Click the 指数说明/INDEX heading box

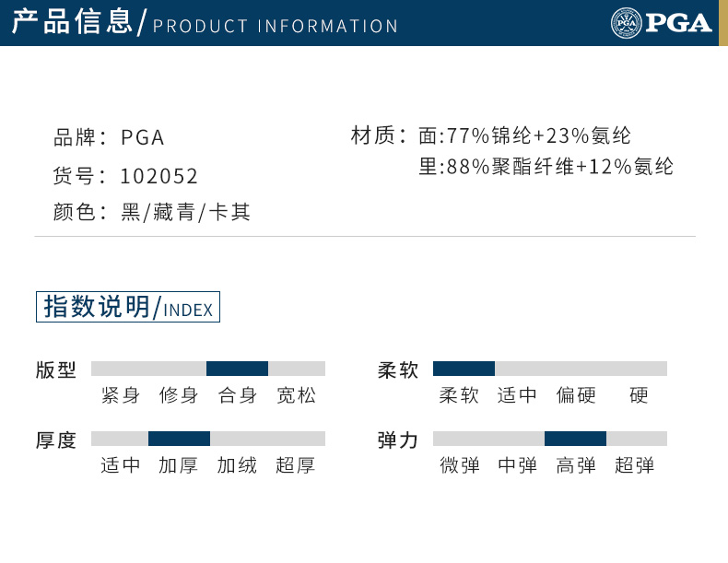click(x=128, y=307)
